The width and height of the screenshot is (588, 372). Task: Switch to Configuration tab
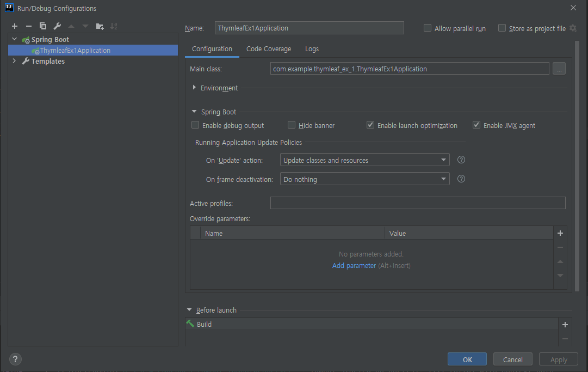coord(212,49)
